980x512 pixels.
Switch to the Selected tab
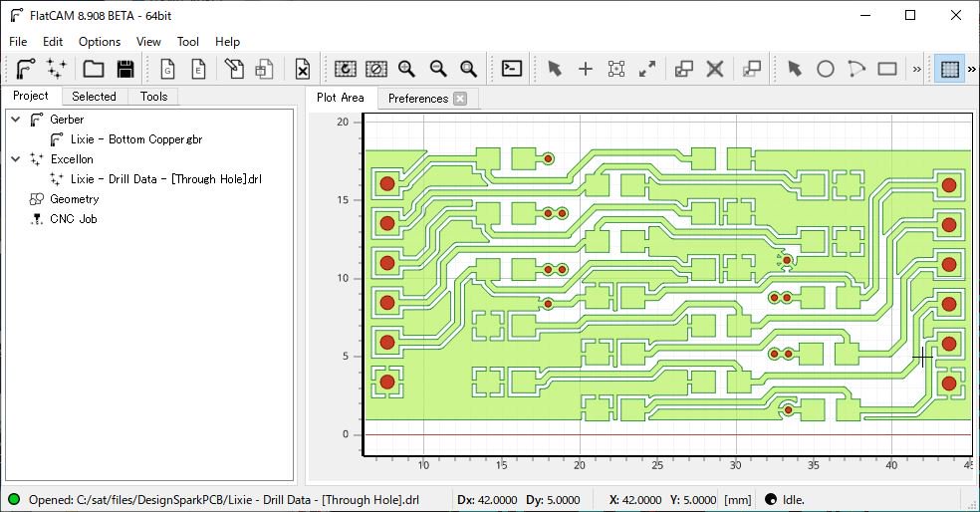pos(94,97)
